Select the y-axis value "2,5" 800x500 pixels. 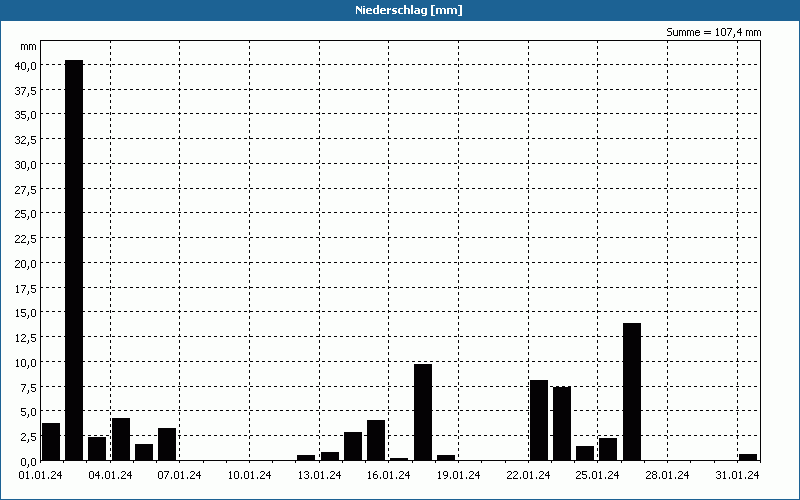tap(28, 437)
